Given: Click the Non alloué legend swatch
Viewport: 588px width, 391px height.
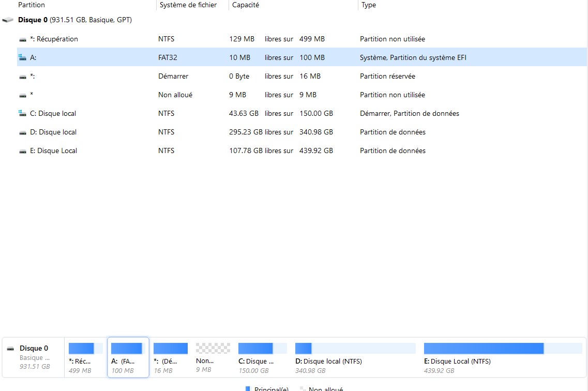Looking at the screenshot, I should pos(303,389).
